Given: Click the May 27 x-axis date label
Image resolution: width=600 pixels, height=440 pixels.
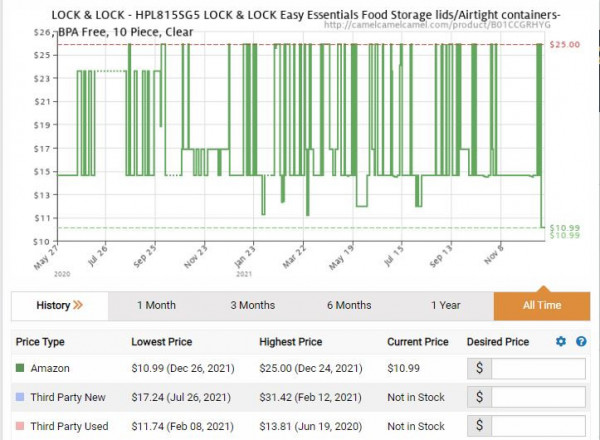Looking at the screenshot, I should coord(47,256).
